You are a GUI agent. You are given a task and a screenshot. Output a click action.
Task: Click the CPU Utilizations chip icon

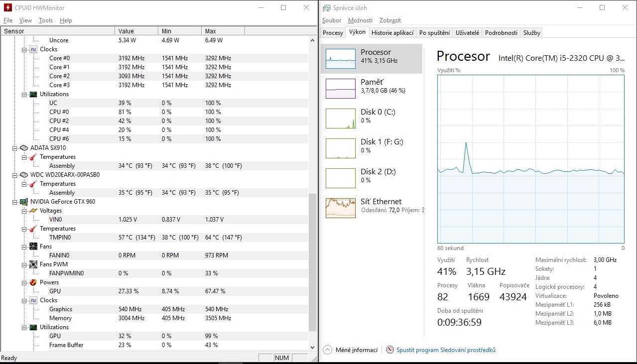[x=33, y=94]
